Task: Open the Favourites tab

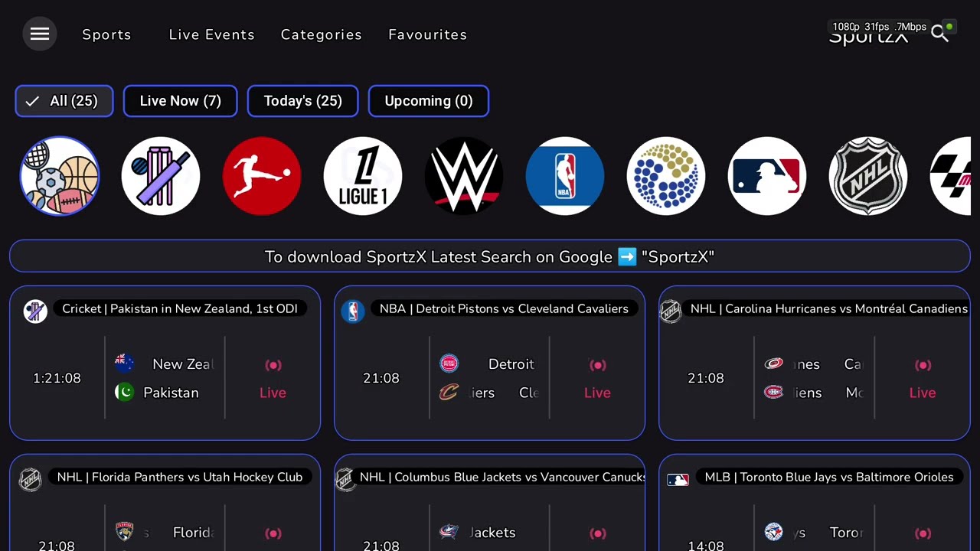Action: point(427,34)
